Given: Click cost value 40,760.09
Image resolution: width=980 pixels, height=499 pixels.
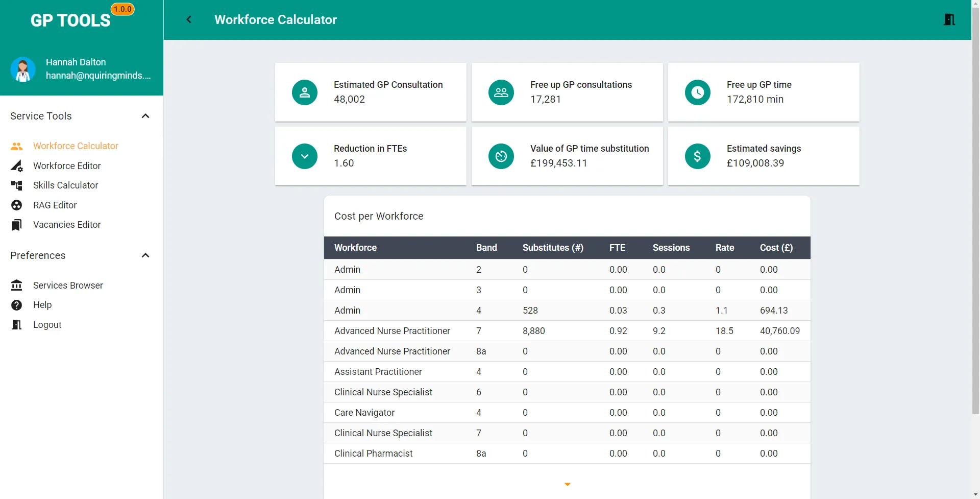Looking at the screenshot, I should (780, 331).
